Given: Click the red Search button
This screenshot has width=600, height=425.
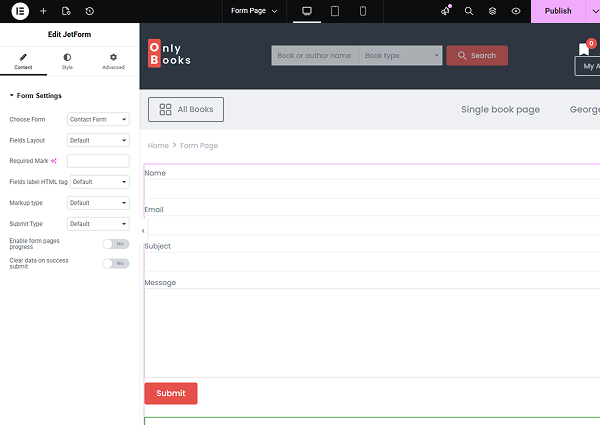Looking at the screenshot, I should coord(477,55).
